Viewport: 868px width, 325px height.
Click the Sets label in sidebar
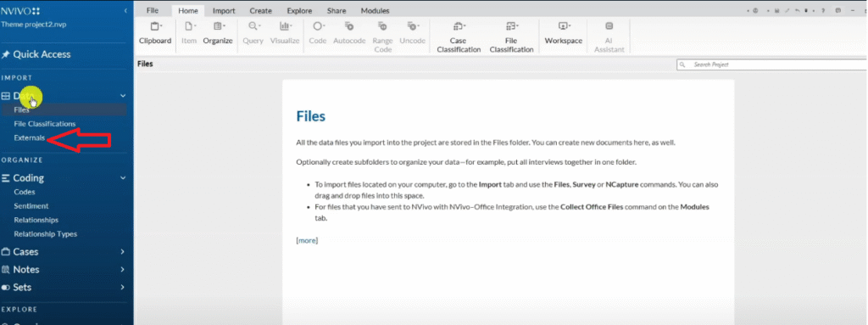(x=22, y=288)
